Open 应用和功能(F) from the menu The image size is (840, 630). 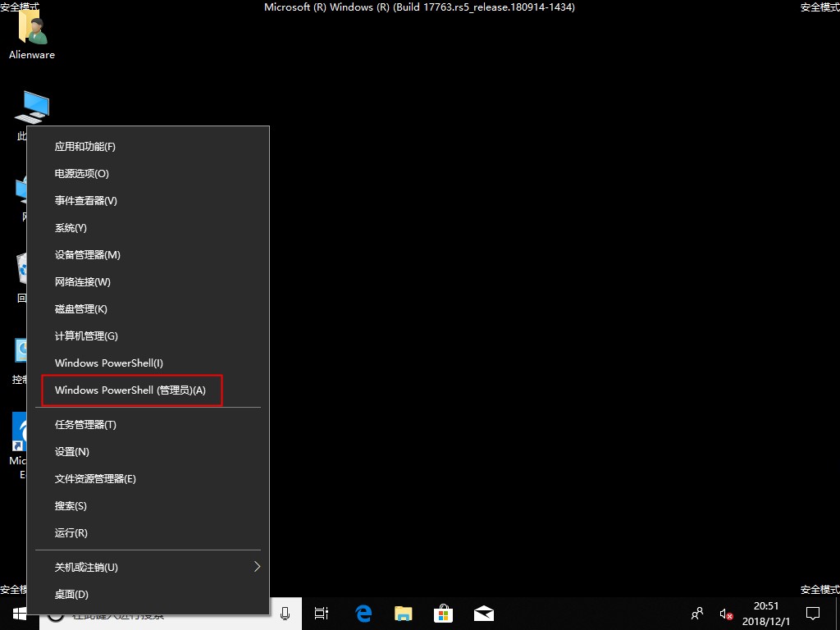tap(85, 146)
